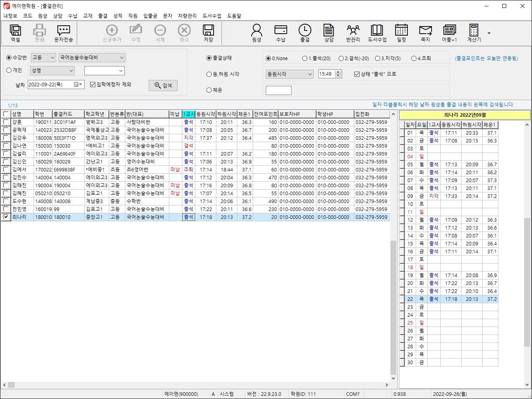Image resolution: width=532 pixels, height=399 pixels.
Task: Select the 체온 radio option
Action: point(209,90)
